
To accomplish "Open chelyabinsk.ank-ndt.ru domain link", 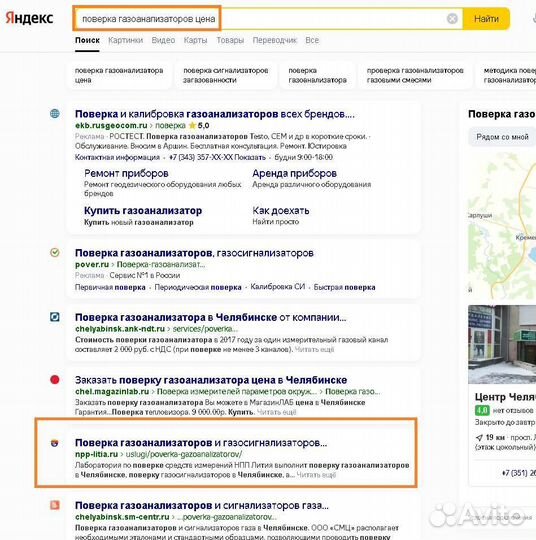I will [x=120, y=329].
